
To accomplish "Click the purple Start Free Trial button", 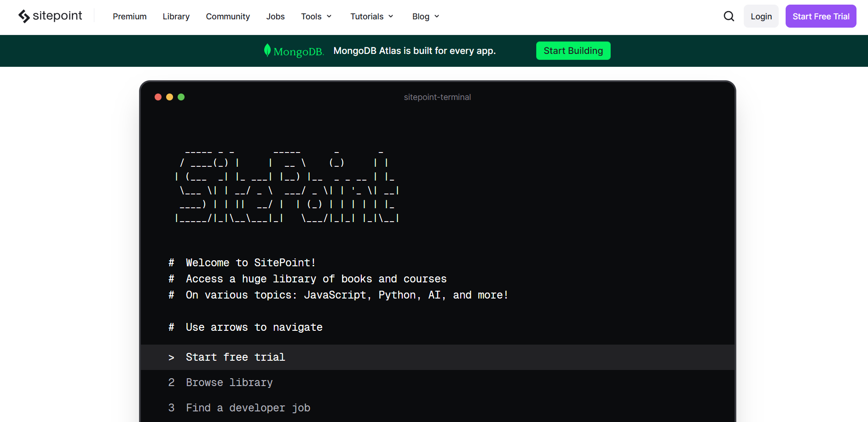I will point(821,16).
